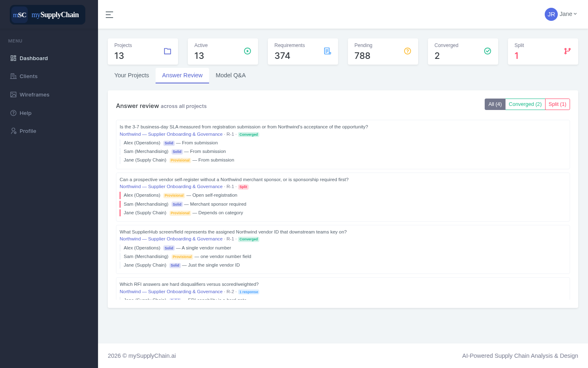Image resolution: width=588 pixels, height=368 pixels.
Task: Click the Projects folder icon
Action: 167,51
